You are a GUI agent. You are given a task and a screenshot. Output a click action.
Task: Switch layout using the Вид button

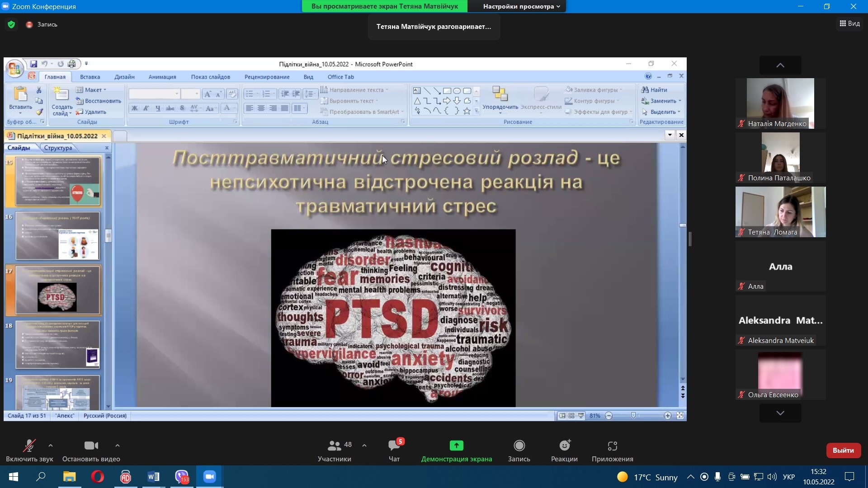[849, 23]
